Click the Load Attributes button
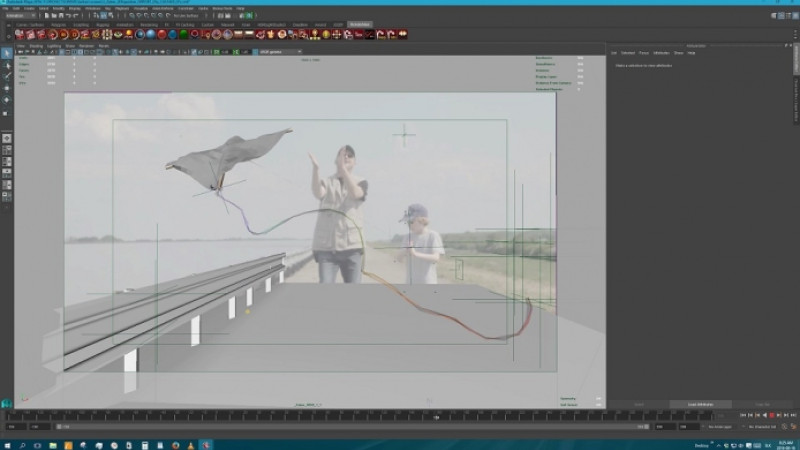 [701, 405]
